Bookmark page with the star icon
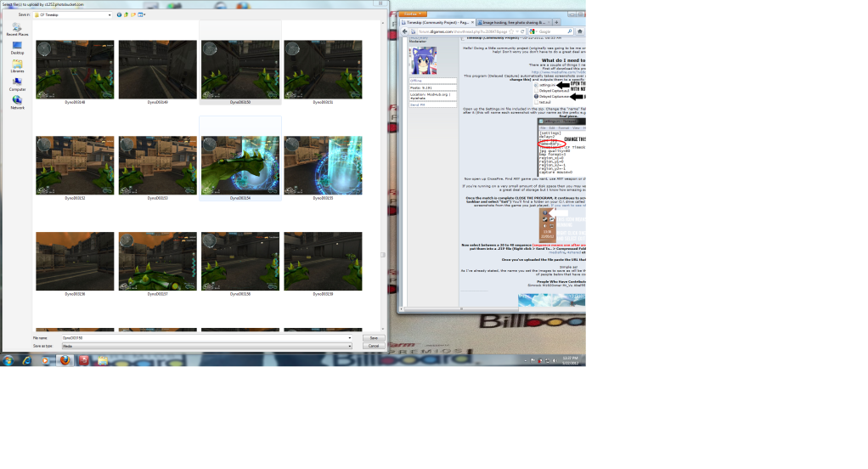868x469 pixels. [511, 31]
